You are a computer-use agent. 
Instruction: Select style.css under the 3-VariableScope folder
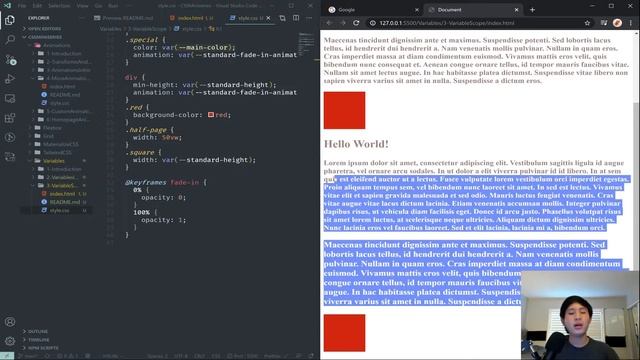pyautogui.click(x=59, y=210)
